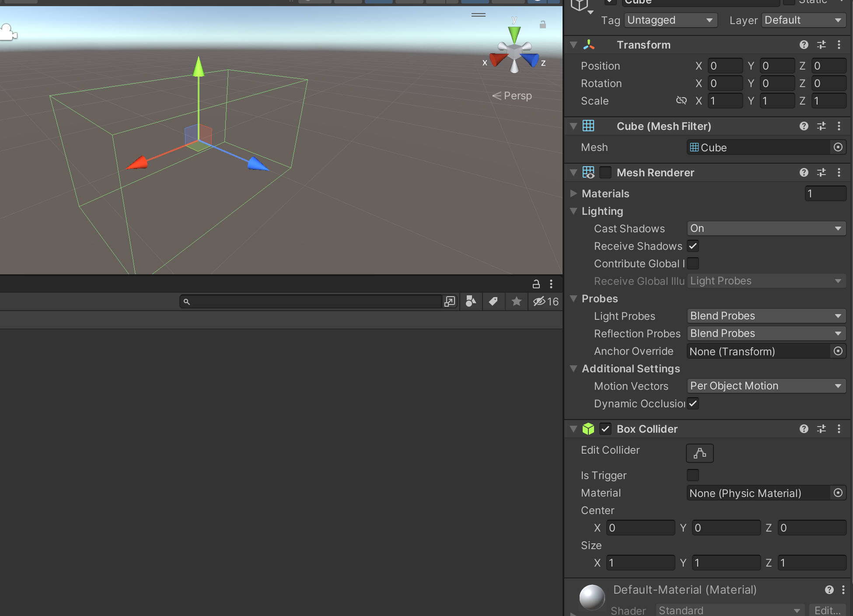
Task: Open the Box Collider three-dot menu
Action: point(839,429)
